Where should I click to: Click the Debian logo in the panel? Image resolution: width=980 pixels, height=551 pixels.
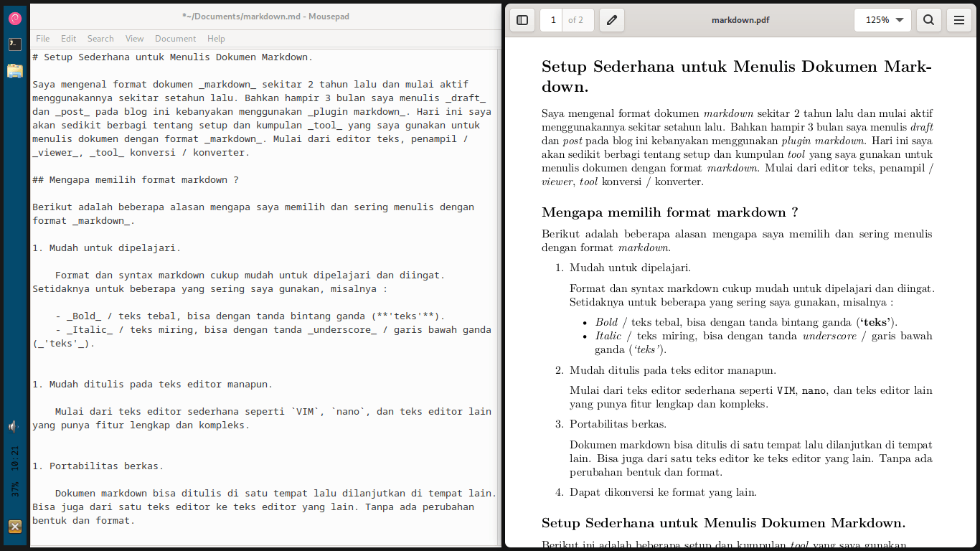tap(15, 19)
